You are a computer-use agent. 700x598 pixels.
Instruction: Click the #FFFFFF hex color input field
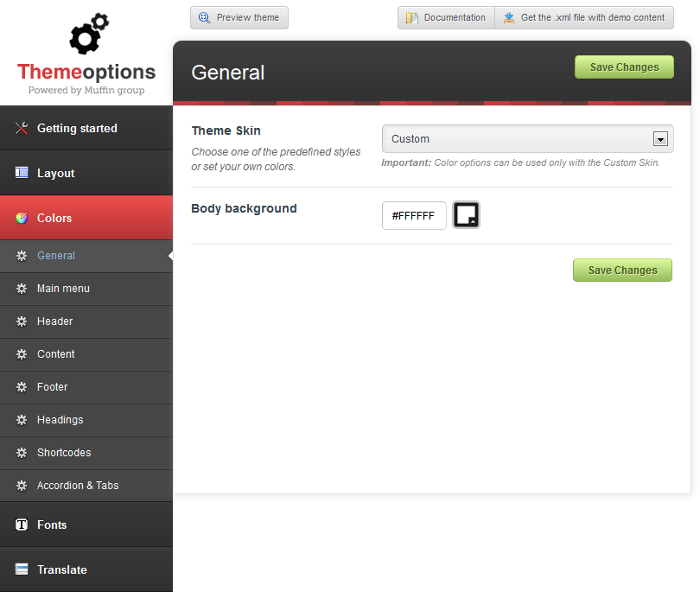click(414, 216)
